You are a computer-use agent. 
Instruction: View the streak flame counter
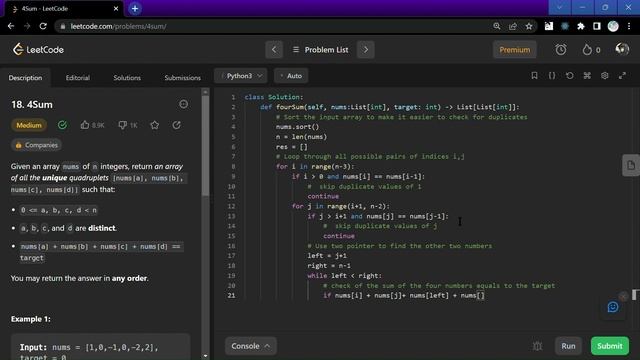(x=591, y=50)
